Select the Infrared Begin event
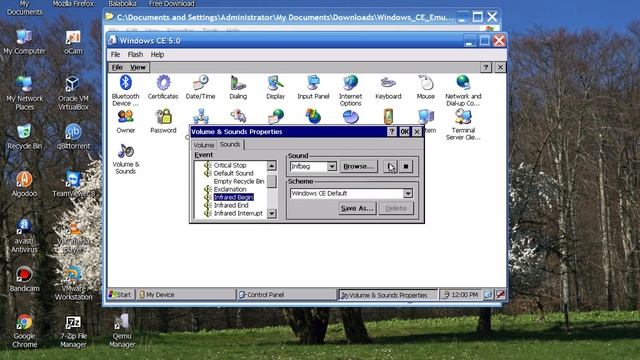Screen dimensions: 640x360 pos(233,197)
